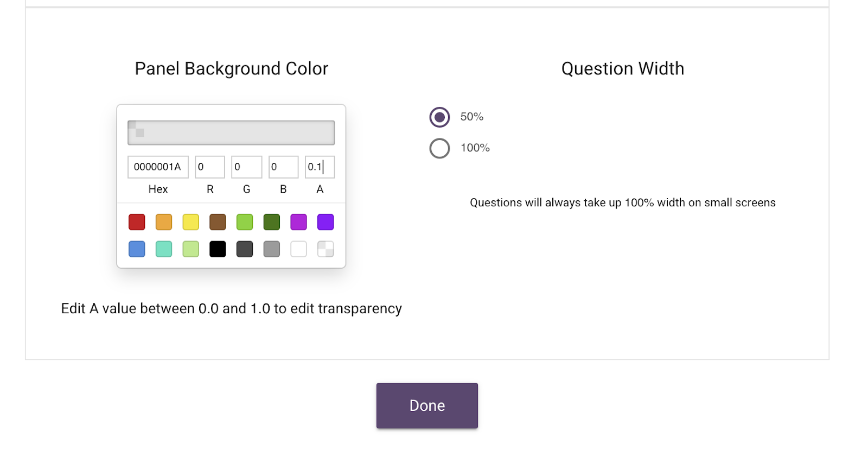Click the current color preview bar
The width and height of the screenshot is (868, 469).
point(231,133)
